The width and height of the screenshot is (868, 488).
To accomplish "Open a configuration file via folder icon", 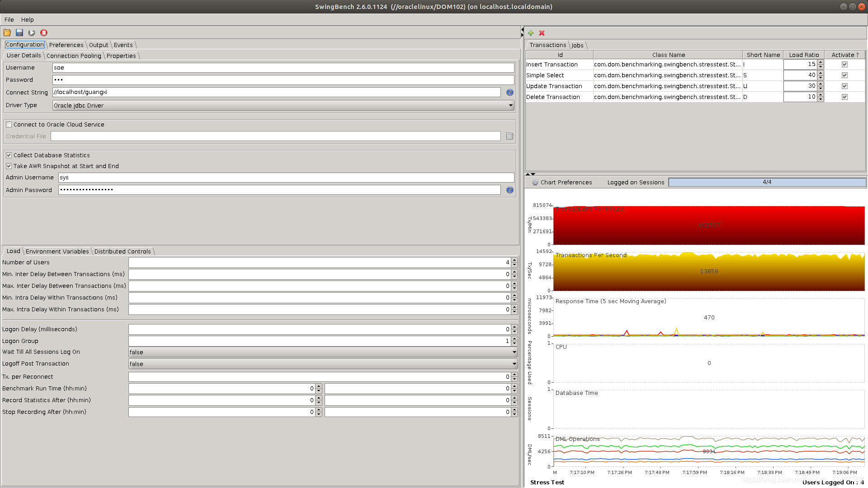I will (x=7, y=33).
